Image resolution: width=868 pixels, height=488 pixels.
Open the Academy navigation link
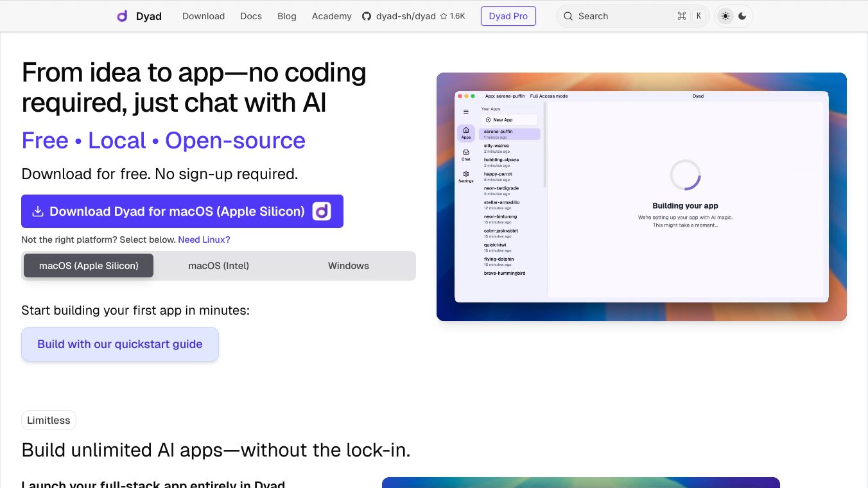tap(332, 16)
